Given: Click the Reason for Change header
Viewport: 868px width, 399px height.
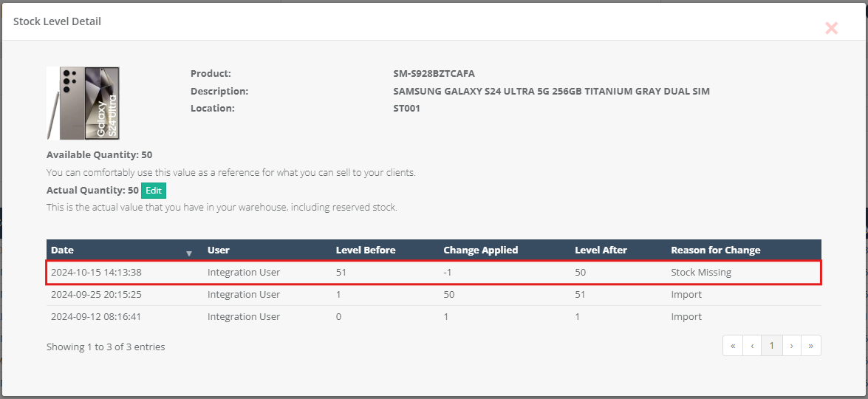Looking at the screenshot, I should 715,250.
